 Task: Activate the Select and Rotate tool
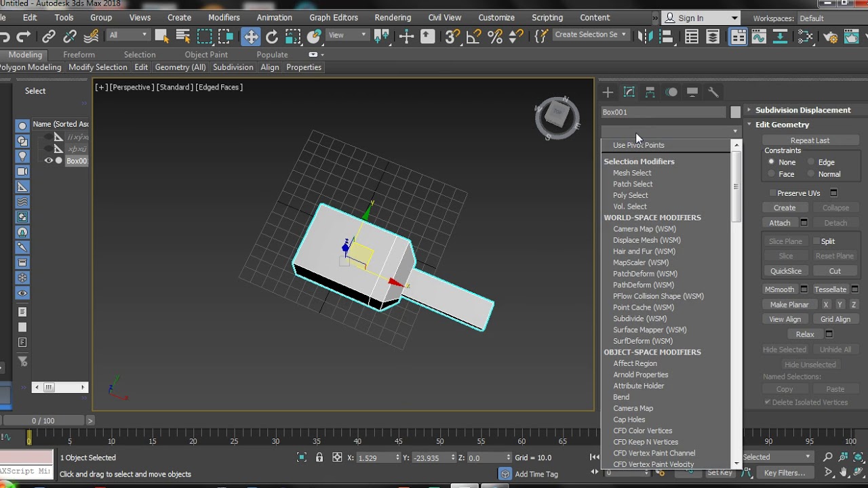click(x=272, y=37)
